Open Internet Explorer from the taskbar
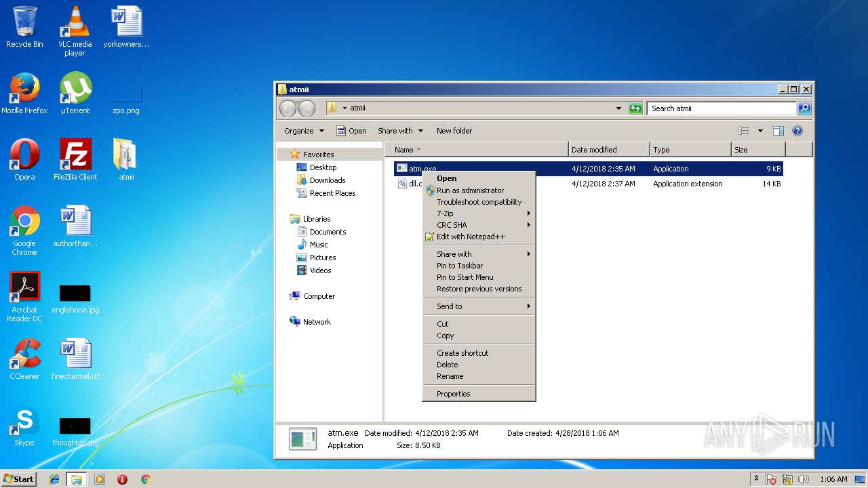Viewport: 868px width, 488px height. tap(54, 479)
